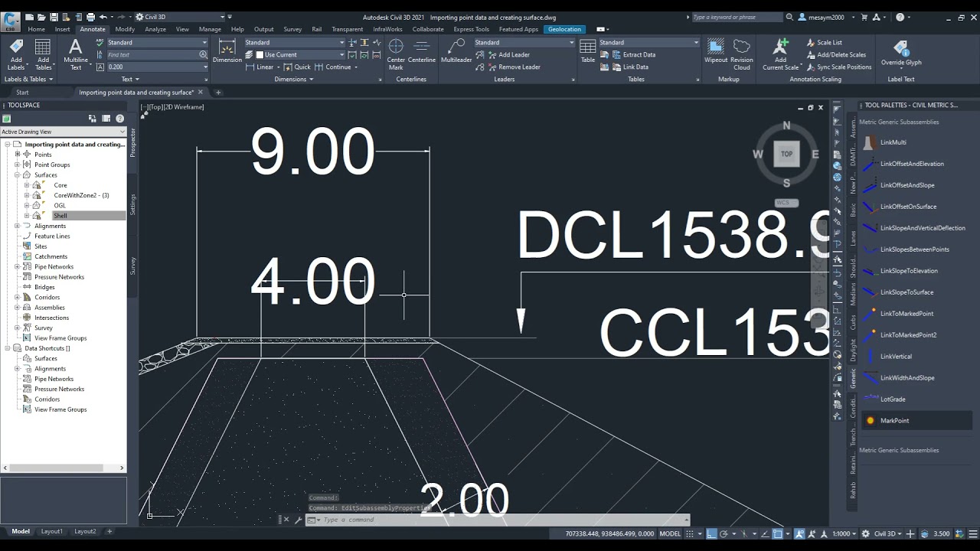Open the Annotate ribbon tab

[93, 29]
